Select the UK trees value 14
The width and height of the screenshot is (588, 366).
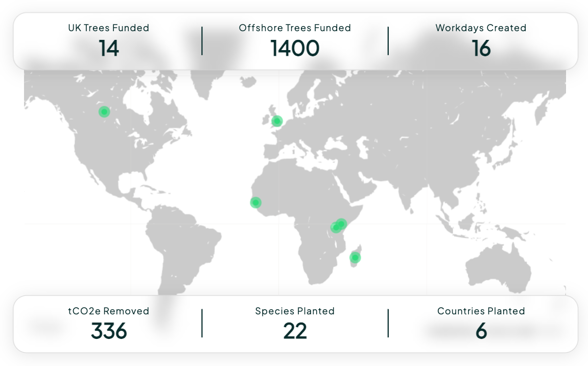coord(109,48)
